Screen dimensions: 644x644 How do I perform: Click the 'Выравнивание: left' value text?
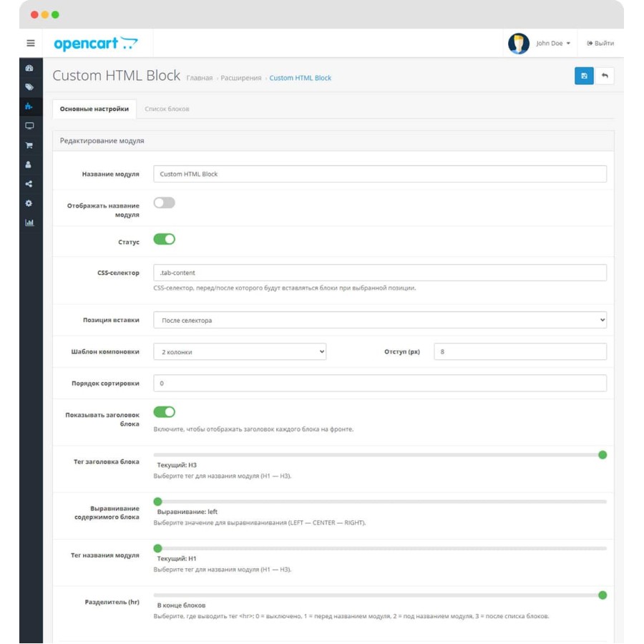pos(187,512)
